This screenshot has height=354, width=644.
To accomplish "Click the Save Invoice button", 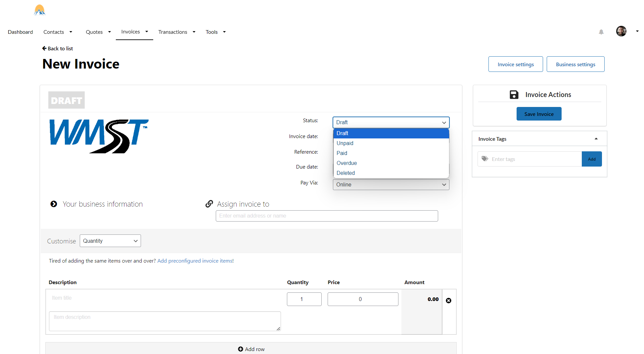I will [539, 114].
